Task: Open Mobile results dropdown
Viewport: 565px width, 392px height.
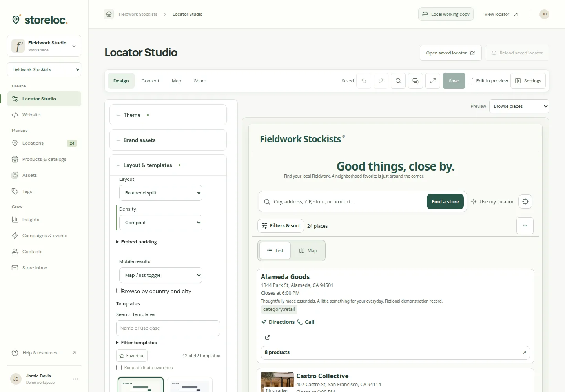Action: click(161, 275)
